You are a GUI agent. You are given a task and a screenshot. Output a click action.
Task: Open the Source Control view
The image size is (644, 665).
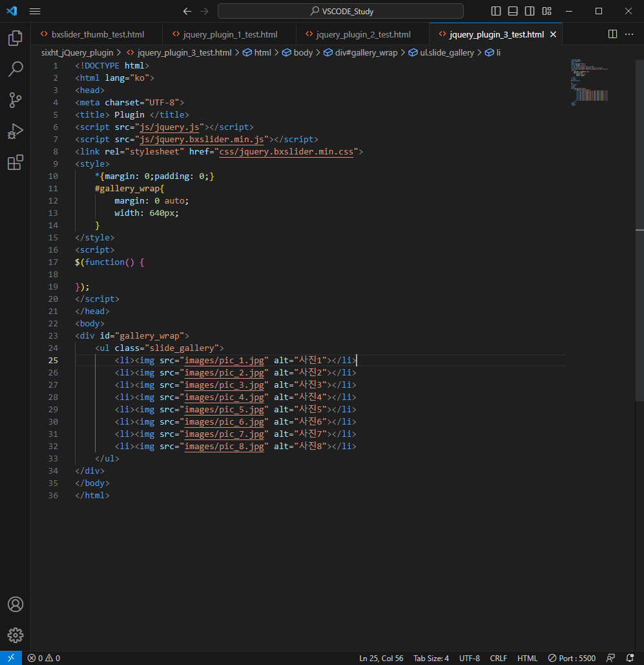[16, 100]
